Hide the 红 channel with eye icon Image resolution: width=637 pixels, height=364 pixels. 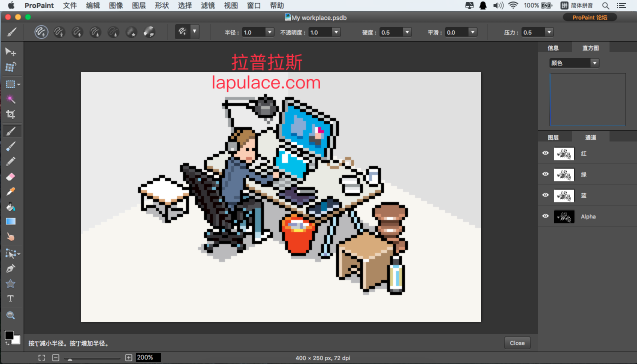coord(545,153)
